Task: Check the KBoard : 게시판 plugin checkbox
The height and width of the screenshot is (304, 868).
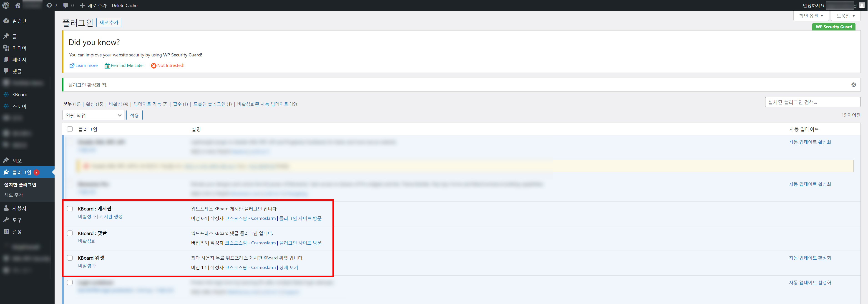Action: coord(70,209)
